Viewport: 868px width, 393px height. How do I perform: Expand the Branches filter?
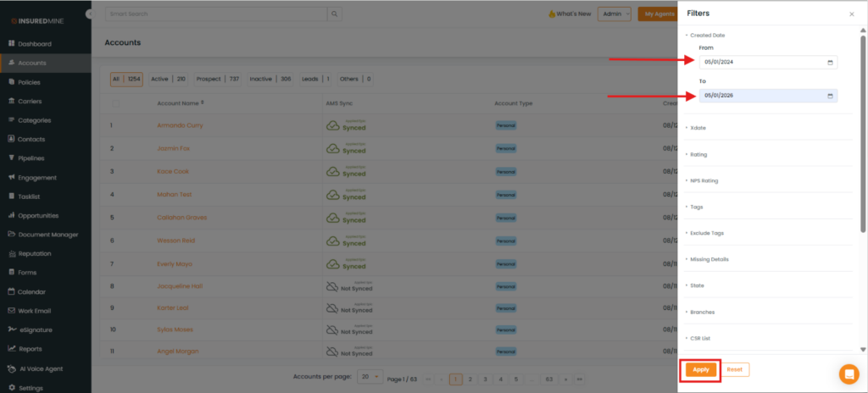coord(699,312)
